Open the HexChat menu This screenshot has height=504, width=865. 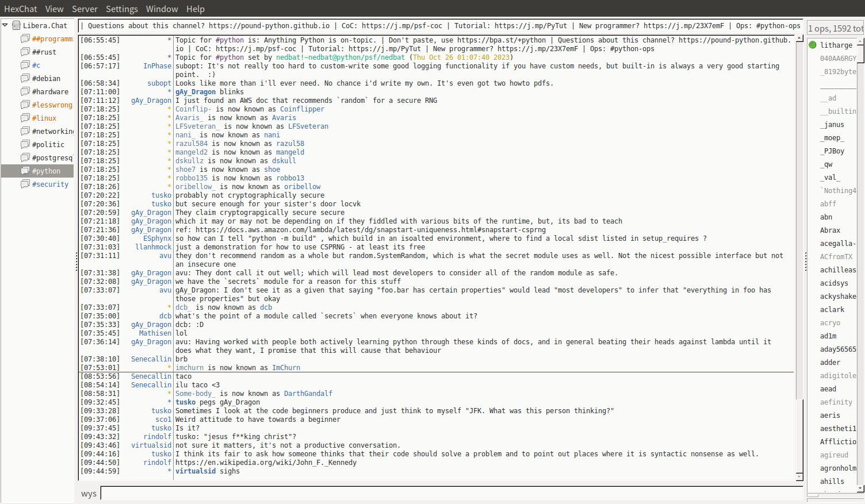click(21, 9)
